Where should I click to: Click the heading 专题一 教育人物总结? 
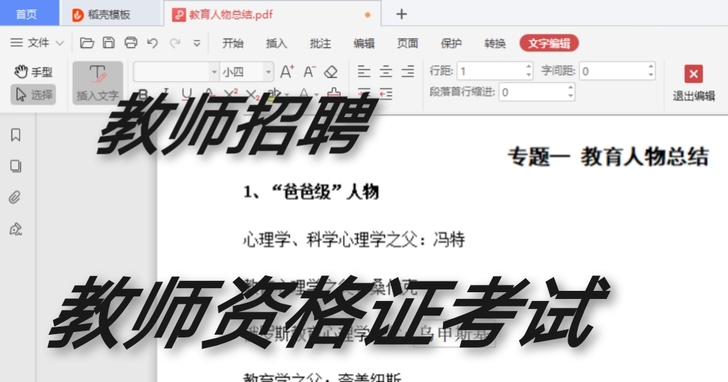[608, 156]
